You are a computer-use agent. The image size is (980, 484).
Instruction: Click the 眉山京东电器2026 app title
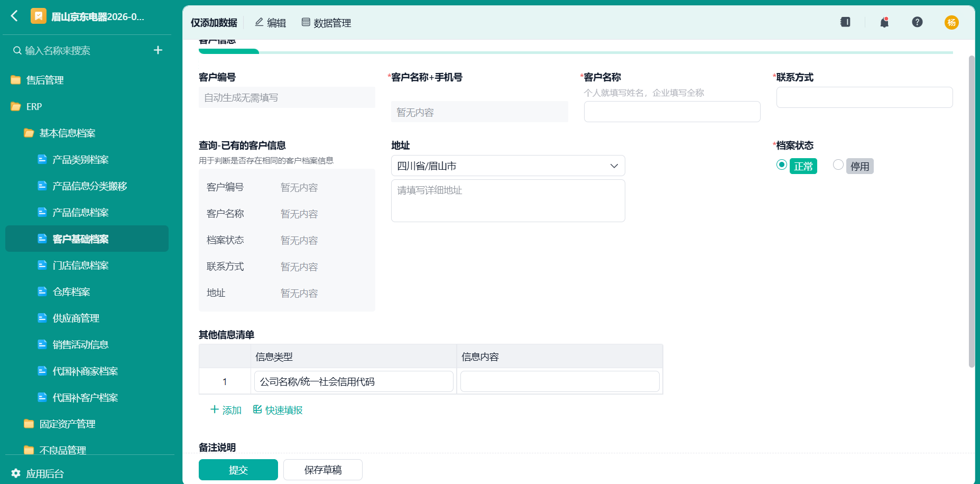click(x=97, y=16)
